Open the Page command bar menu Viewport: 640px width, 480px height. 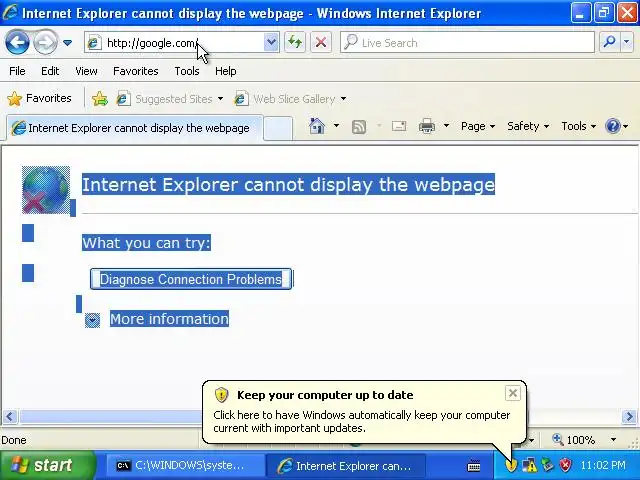tap(478, 126)
